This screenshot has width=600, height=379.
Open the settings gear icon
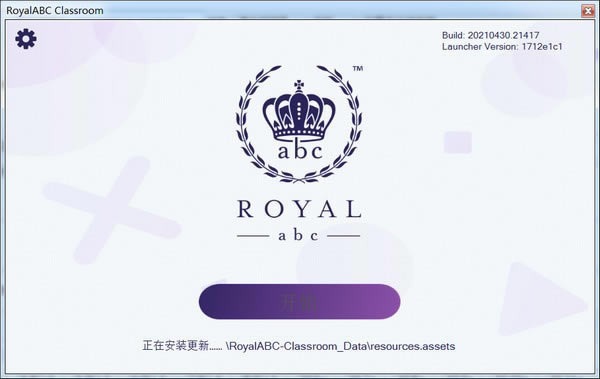point(26,39)
